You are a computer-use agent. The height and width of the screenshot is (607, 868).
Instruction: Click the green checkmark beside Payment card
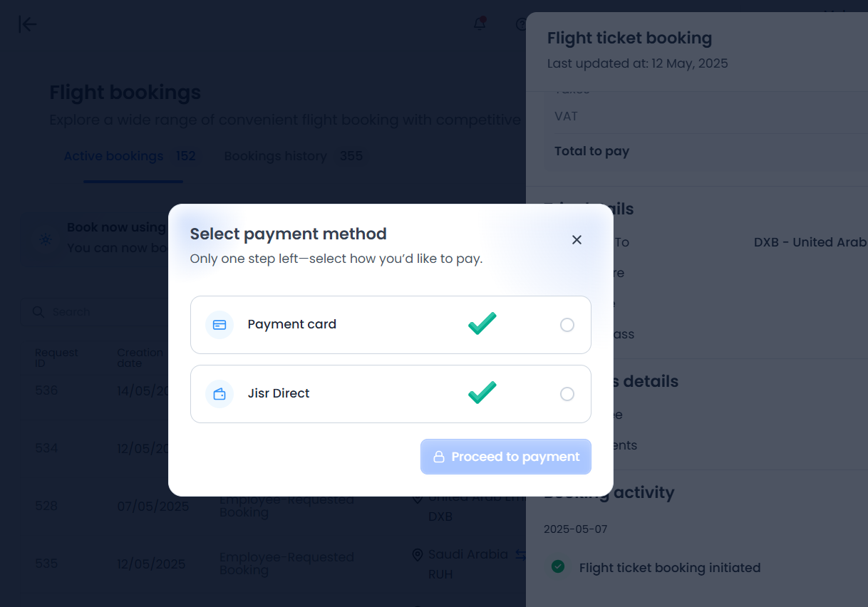pyautogui.click(x=482, y=323)
